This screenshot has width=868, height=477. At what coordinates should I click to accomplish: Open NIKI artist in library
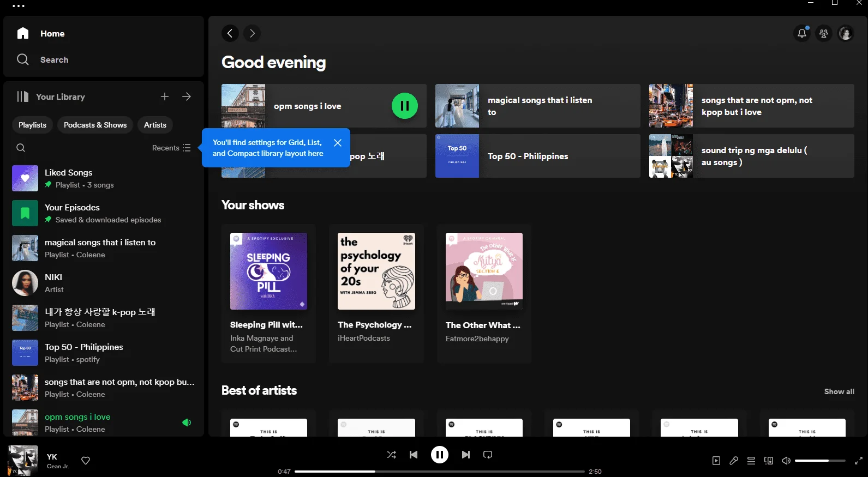point(104,283)
